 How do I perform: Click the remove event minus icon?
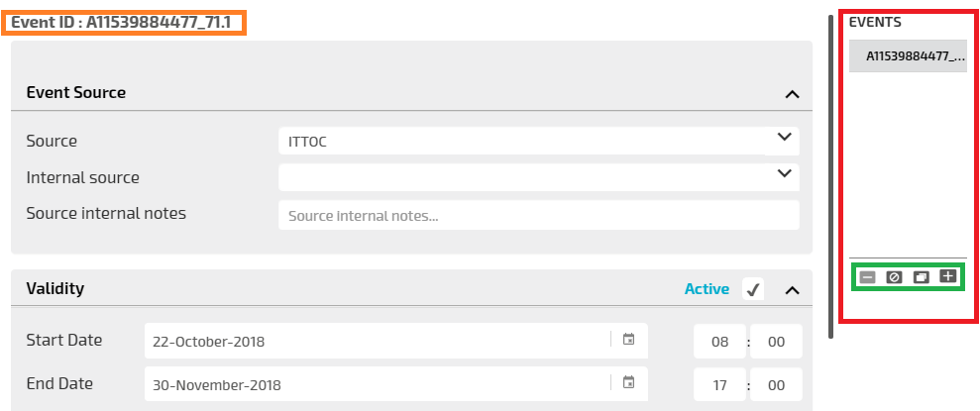click(x=868, y=277)
